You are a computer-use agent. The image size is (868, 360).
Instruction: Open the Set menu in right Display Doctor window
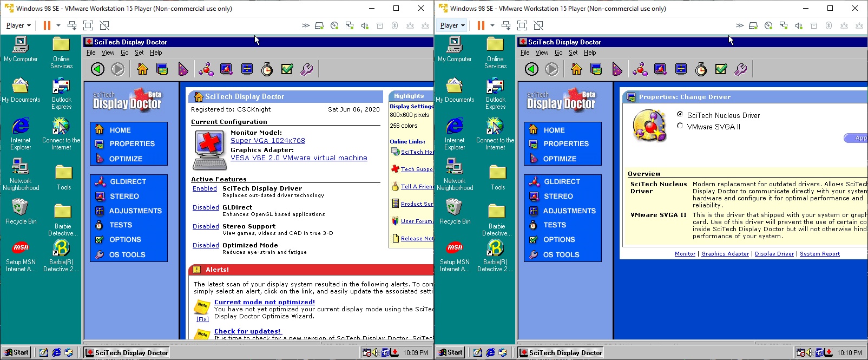[x=573, y=53]
